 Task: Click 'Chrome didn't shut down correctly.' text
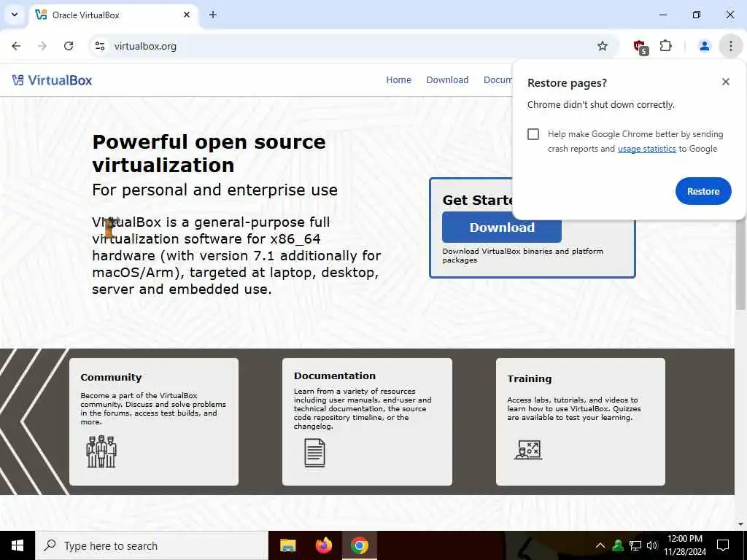(x=601, y=105)
